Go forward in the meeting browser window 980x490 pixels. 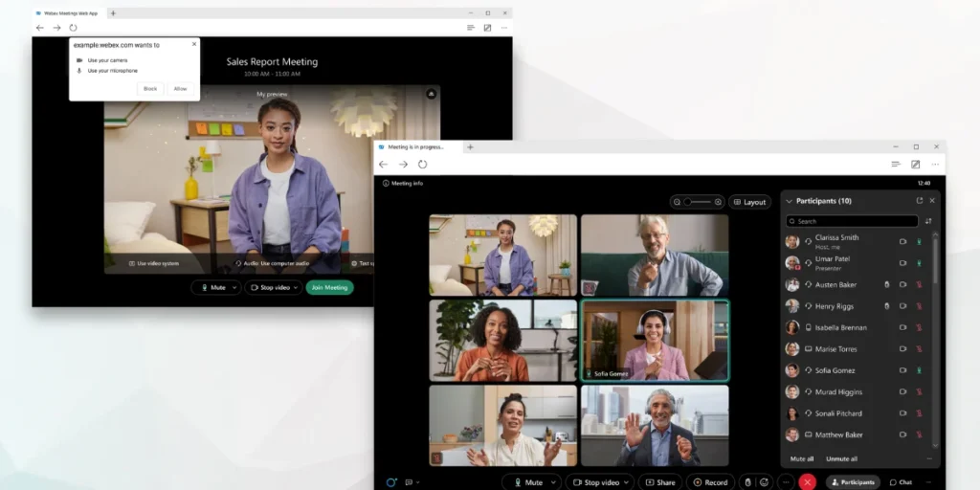pyautogui.click(x=403, y=165)
